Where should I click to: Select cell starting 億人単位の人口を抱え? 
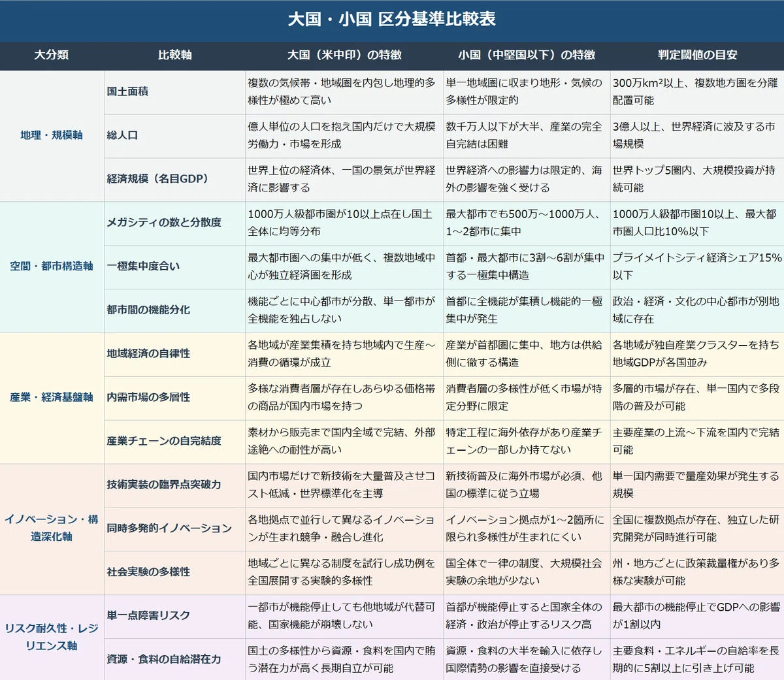tap(344, 136)
